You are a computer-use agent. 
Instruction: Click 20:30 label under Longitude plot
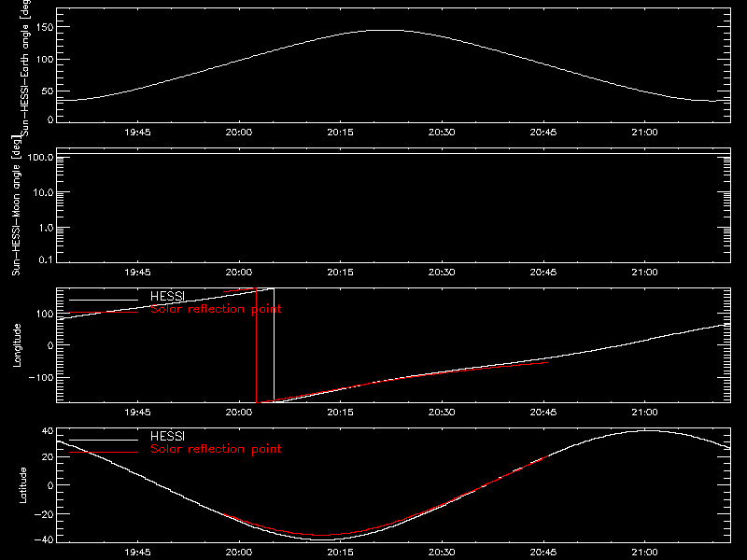point(442,413)
